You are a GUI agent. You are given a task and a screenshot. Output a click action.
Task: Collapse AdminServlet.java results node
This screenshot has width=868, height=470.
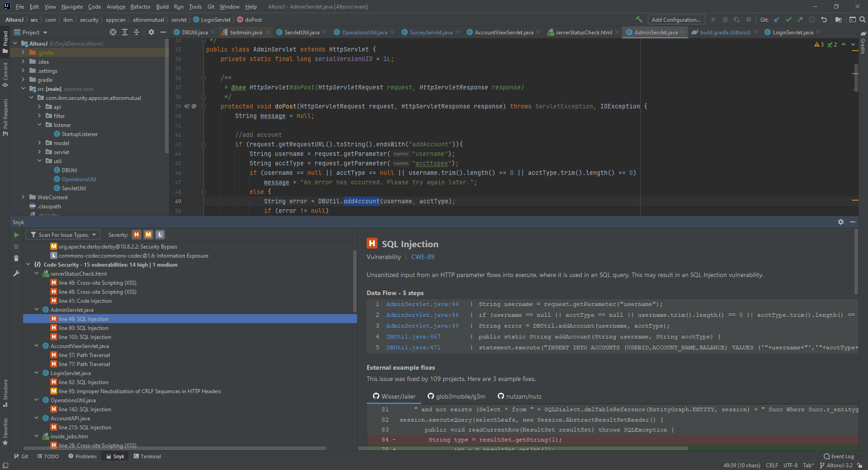(37, 310)
